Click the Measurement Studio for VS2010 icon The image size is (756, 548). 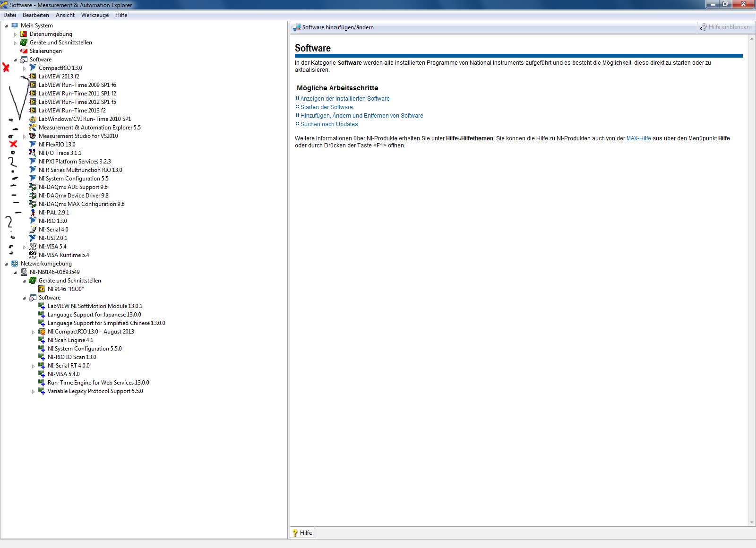(33, 136)
